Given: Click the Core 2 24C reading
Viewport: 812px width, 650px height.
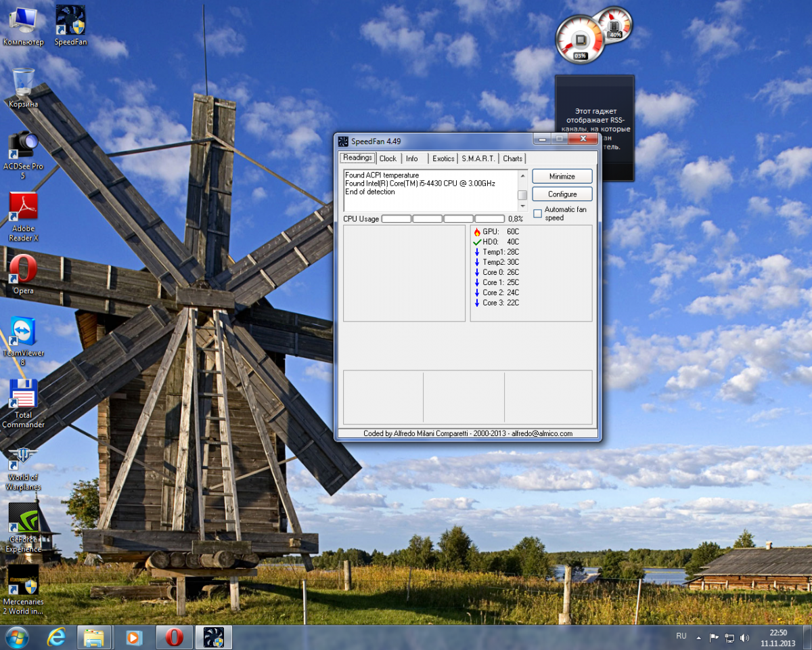Looking at the screenshot, I should pos(501,292).
